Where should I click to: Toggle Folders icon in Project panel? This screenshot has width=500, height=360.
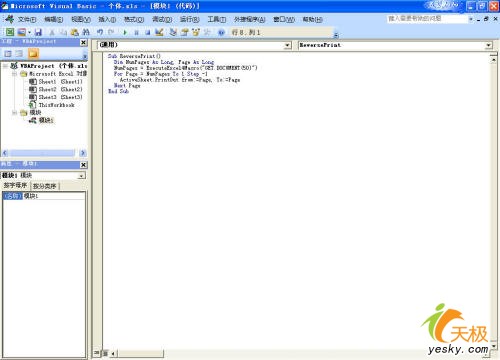point(33,53)
